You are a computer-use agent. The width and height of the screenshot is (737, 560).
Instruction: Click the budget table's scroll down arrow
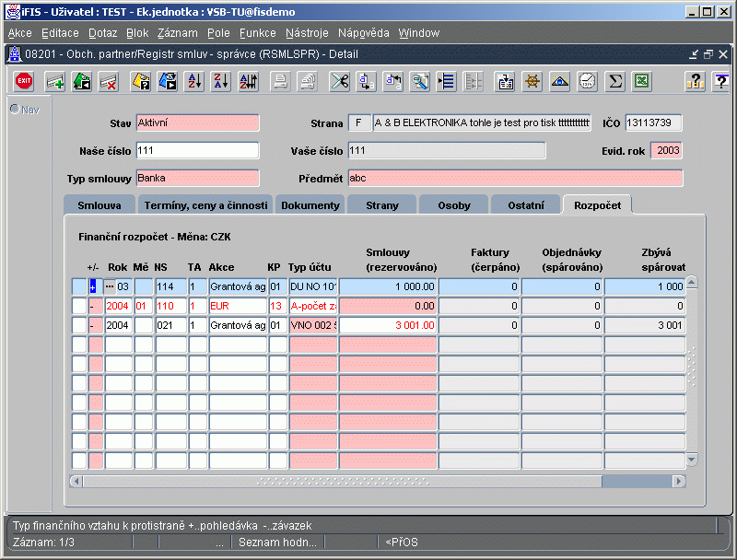692,459
